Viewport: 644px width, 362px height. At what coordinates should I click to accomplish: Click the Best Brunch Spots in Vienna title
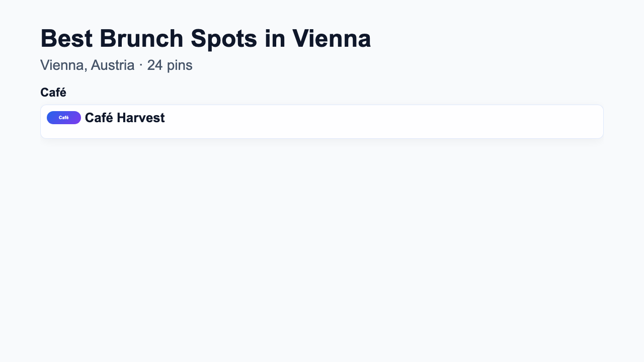pyautogui.click(x=205, y=39)
